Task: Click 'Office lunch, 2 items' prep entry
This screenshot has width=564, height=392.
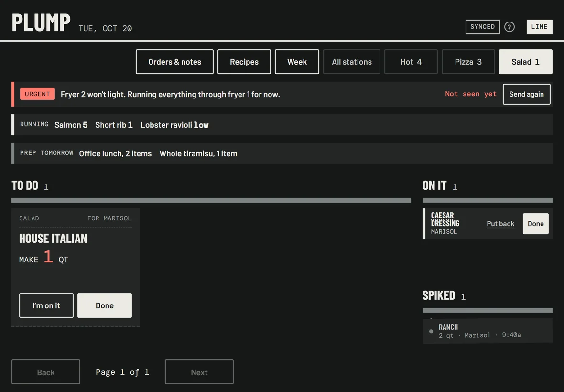Action: (x=115, y=153)
